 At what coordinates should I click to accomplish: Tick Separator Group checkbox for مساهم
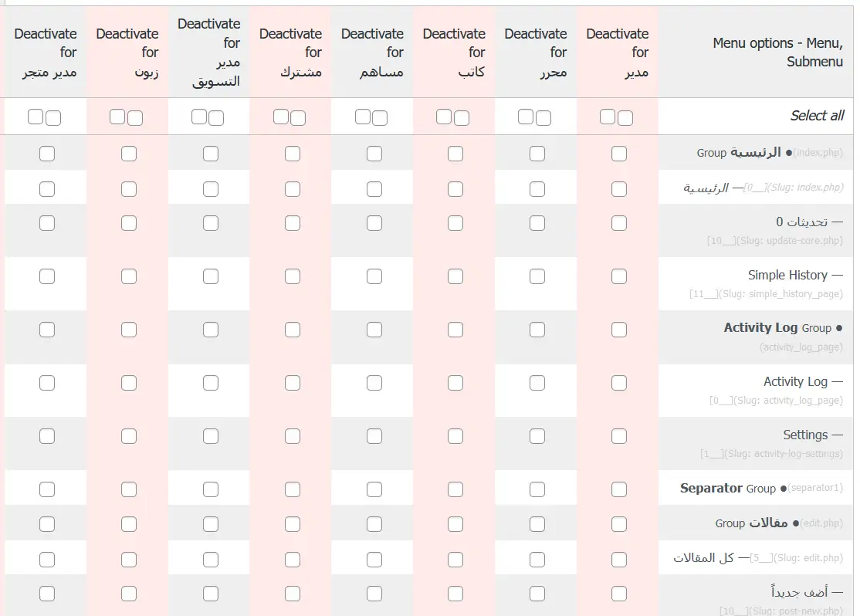[x=374, y=489]
